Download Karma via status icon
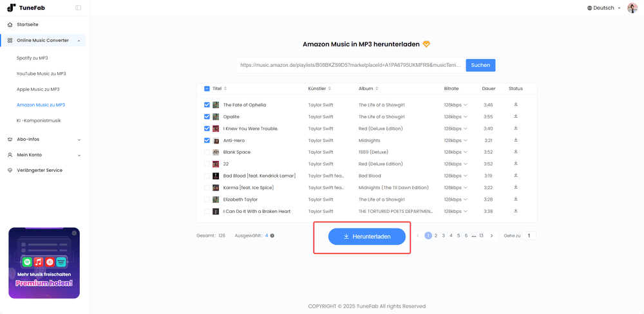This screenshot has width=644, height=314. click(x=515, y=187)
